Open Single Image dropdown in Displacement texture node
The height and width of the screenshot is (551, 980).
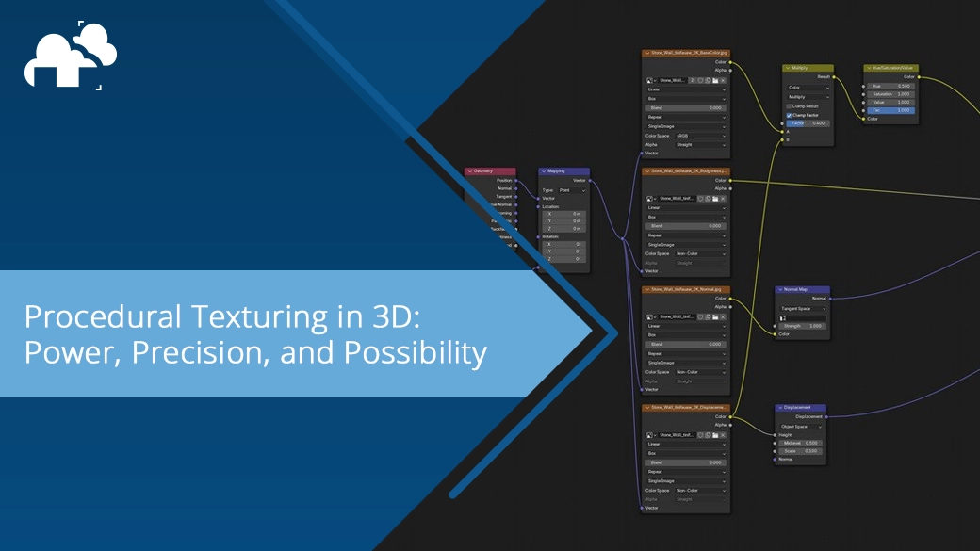pos(686,481)
